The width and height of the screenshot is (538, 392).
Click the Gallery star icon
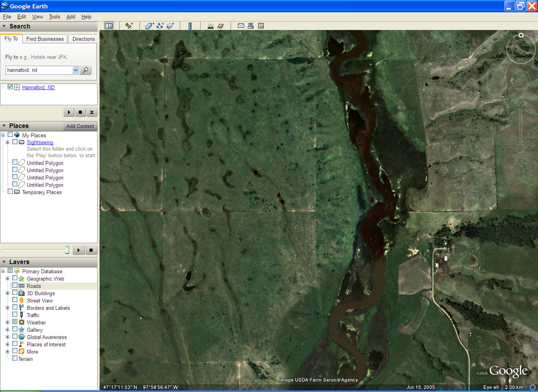[22, 329]
